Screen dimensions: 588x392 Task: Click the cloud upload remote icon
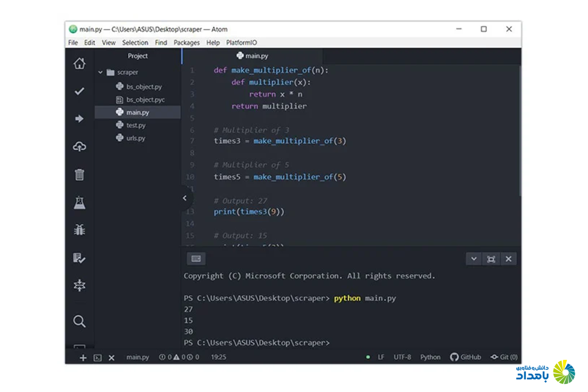[79, 146]
